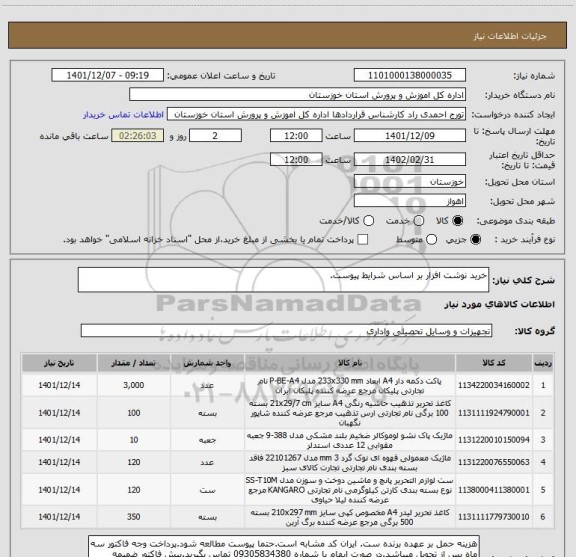576x557 pixels.
Task: Click the واحد شمارش column header
Action: [207, 363]
